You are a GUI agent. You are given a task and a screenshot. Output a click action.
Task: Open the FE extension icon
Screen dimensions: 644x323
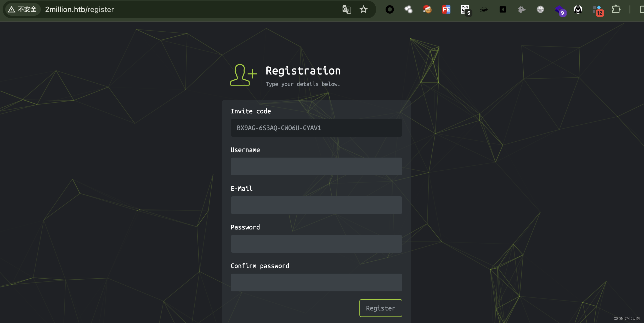[446, 9]
